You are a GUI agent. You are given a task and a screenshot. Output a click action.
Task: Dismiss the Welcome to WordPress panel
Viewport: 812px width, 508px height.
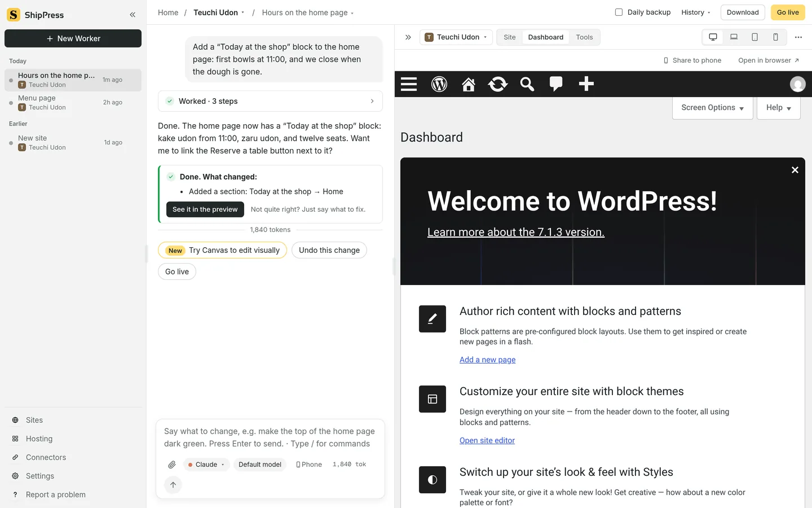point(795,170)
